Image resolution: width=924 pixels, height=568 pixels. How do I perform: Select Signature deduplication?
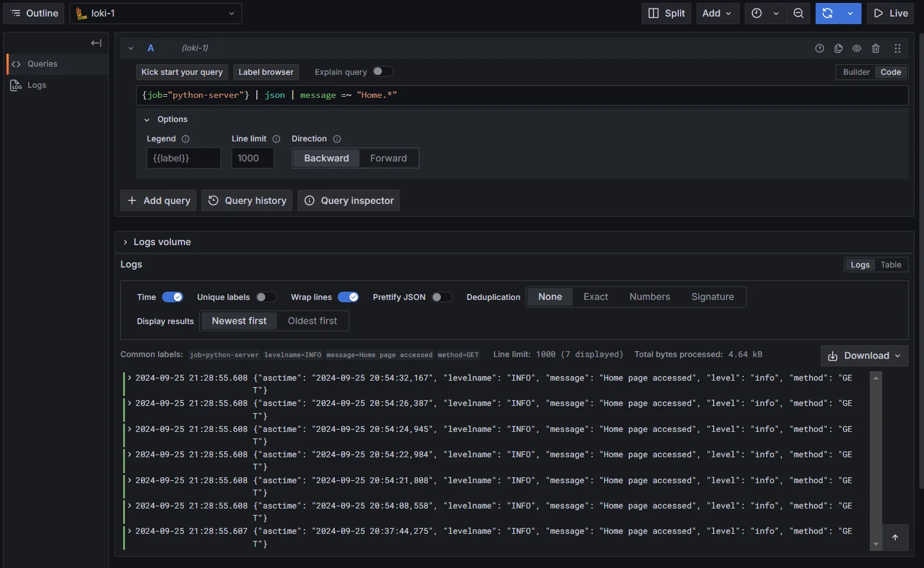tap(712, 297)
